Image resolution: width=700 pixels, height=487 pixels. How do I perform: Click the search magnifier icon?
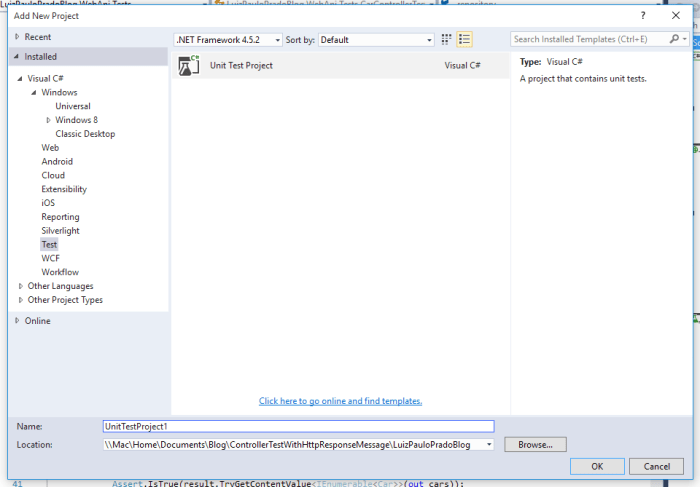coord(675,40)
